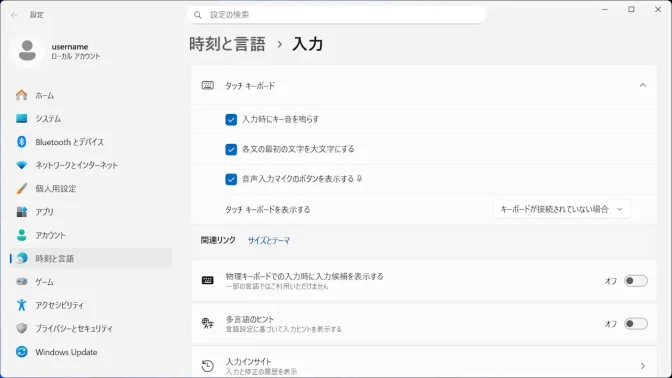Click the 個人用設定 paintbrush icon
Screen dimensions: 672x378
pyautogui.click(x=21, y=189)
